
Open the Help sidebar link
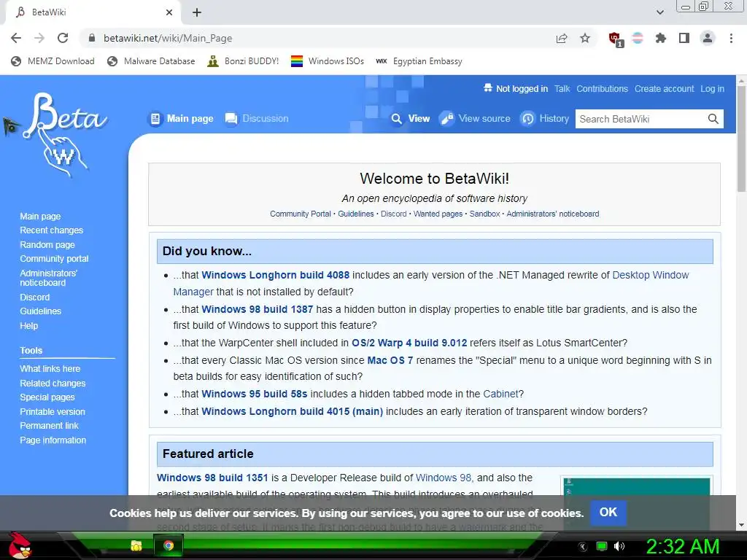point(28,326)
